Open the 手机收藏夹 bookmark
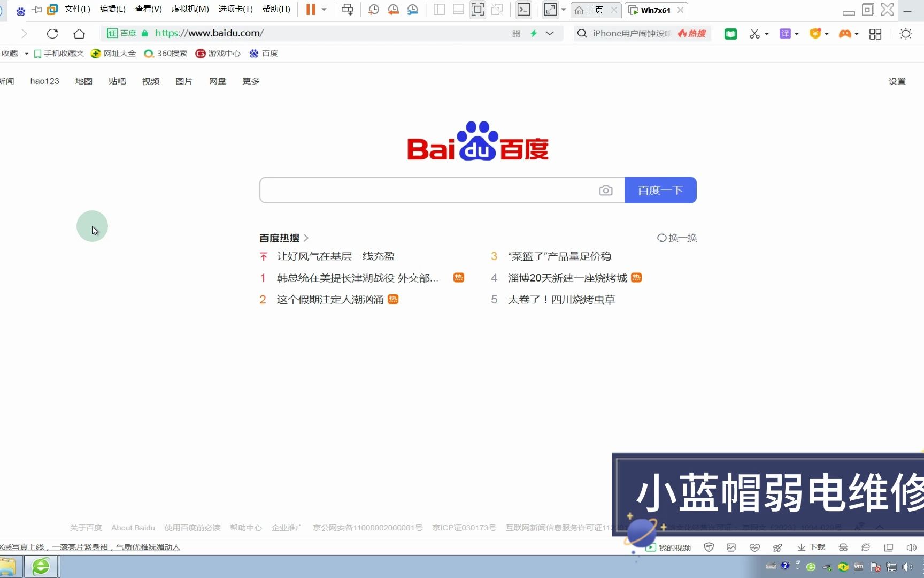924x578 pixels. point(59,54)
